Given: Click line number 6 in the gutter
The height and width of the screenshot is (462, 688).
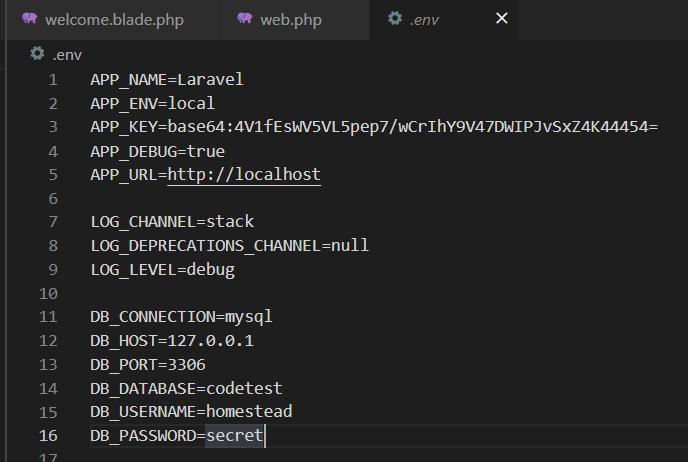Looking at the screenshot, I should [x=53, y=199].
